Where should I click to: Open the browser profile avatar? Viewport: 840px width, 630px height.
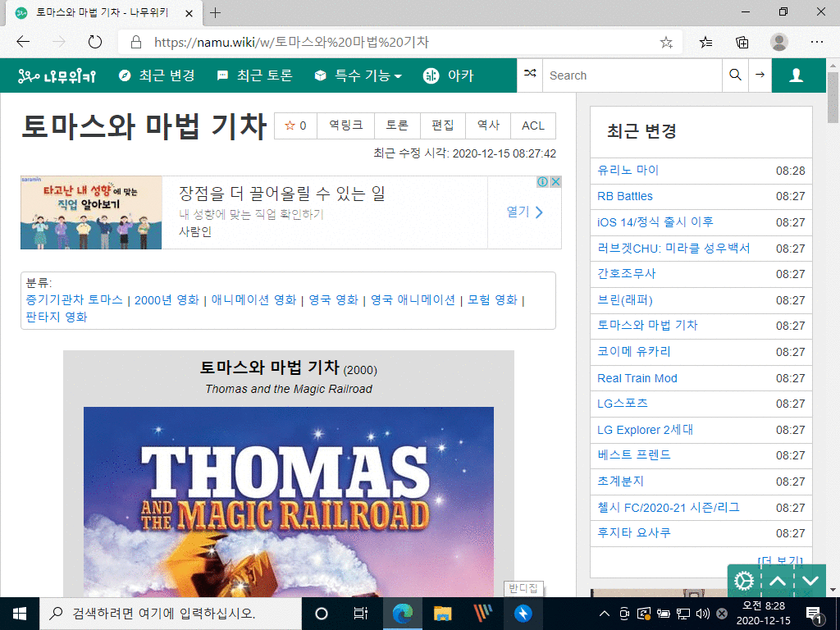coord(779,42)
